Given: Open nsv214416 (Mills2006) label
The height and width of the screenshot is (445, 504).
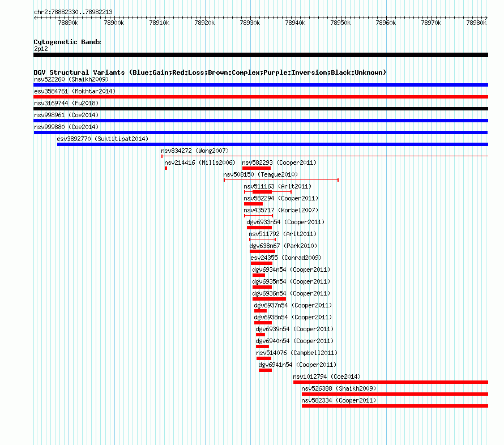Looking at the screenshot, I should point(200,162).
